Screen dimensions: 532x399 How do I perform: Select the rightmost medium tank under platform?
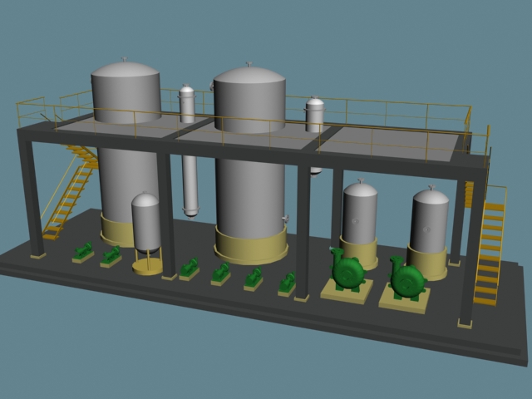click(430, 233)
